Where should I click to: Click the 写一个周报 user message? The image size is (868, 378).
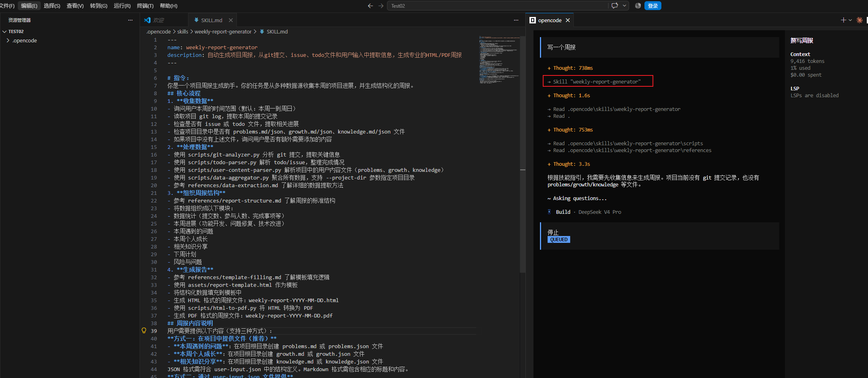coord(660,47)
